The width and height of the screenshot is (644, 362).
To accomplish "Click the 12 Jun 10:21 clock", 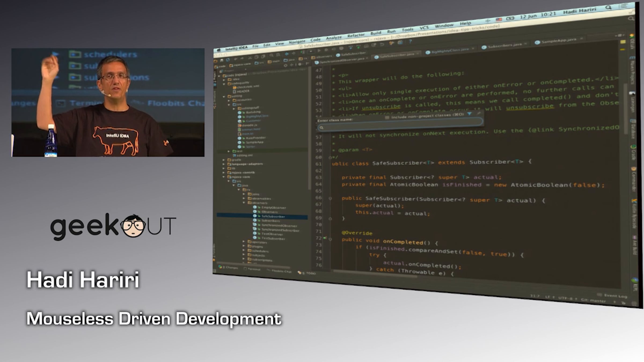I will click(538, 15).
